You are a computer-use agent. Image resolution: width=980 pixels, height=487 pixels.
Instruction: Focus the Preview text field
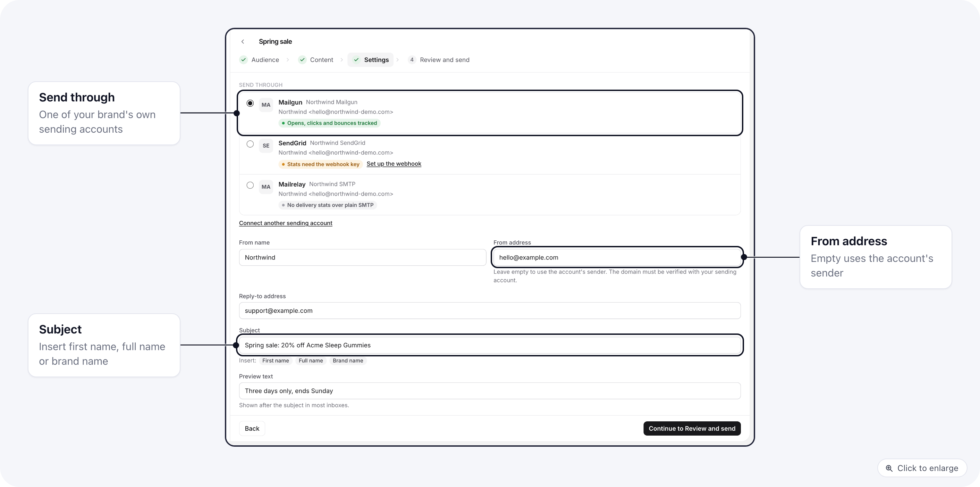coord(490,391)
